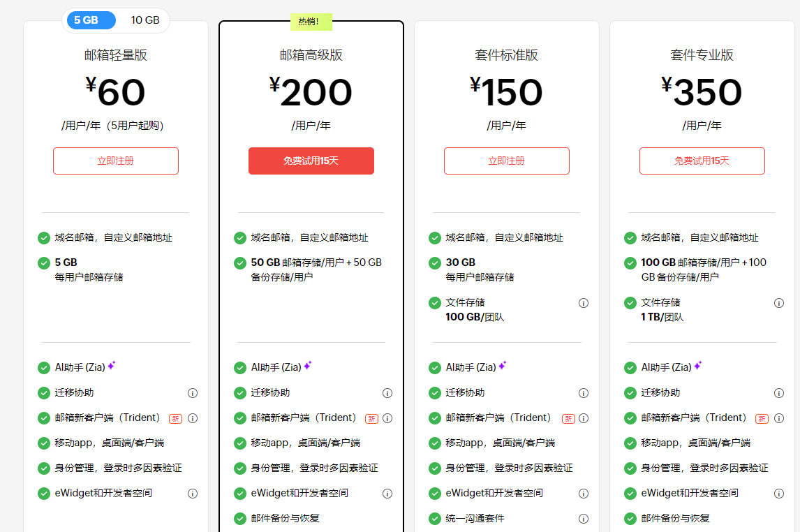
Task: Open info icon beside 文件存储 in 套件标准版
Action: pos(583,303)
